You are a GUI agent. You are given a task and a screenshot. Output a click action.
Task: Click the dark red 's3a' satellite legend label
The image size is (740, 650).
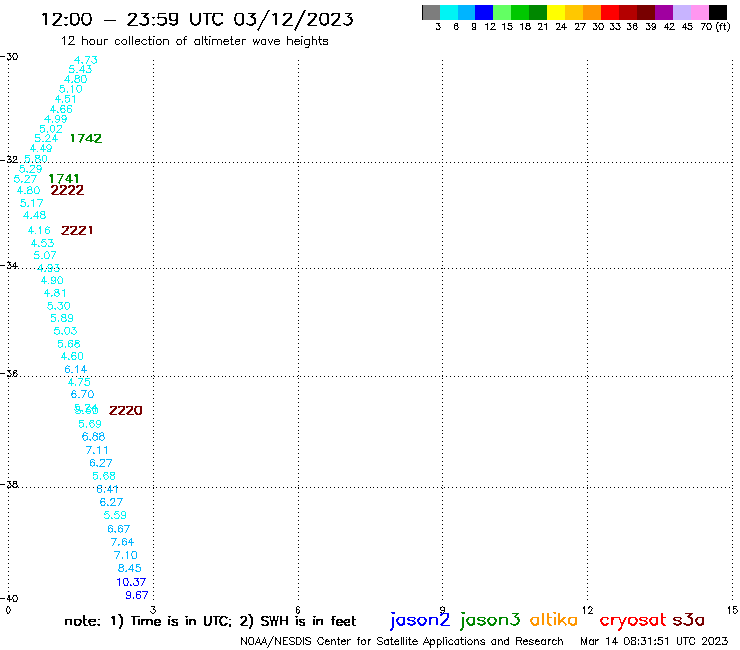click(x=689, y=620)
